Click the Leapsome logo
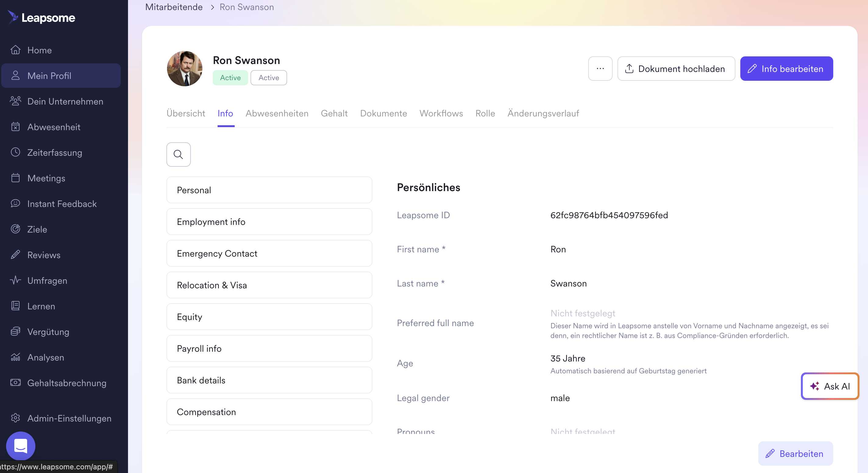This screenshot has width=868, height=473. [x=41, y=17]
